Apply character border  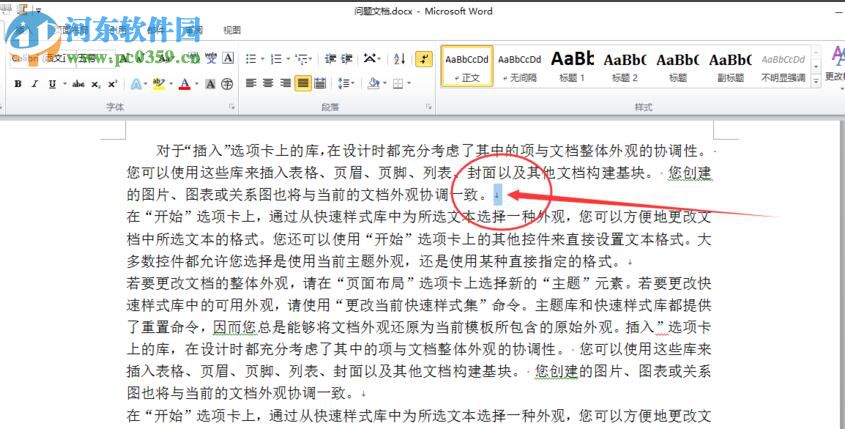(x=228, y=58)
